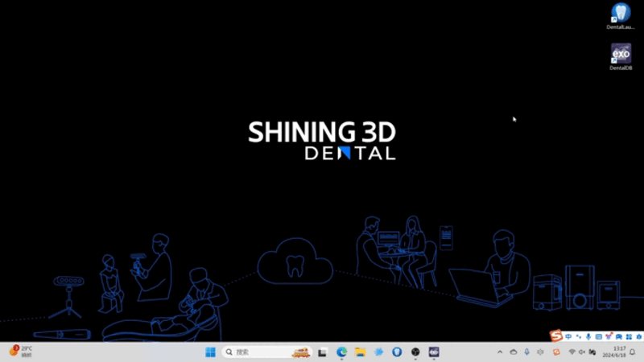Click the orange square icon in system tray
Viewport: 644px width, 362px height.
pos(556,352)
